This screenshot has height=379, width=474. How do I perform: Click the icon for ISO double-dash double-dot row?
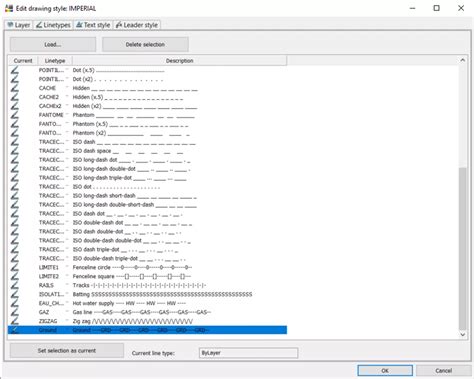[x=14, y=241]
